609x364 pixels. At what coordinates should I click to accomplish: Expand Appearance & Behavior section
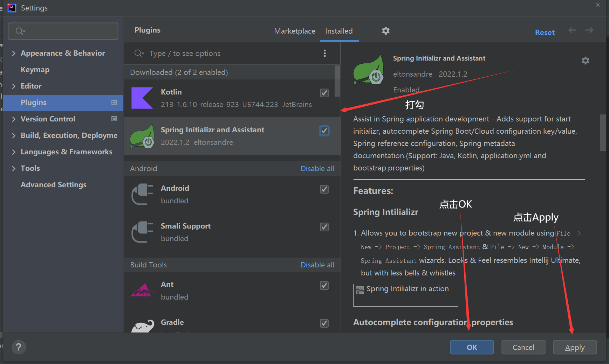14,53
